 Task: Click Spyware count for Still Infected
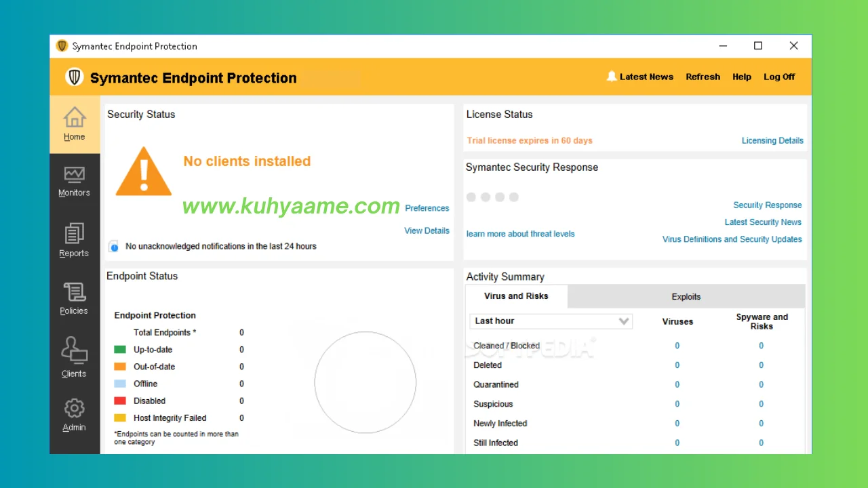(761, 443)
